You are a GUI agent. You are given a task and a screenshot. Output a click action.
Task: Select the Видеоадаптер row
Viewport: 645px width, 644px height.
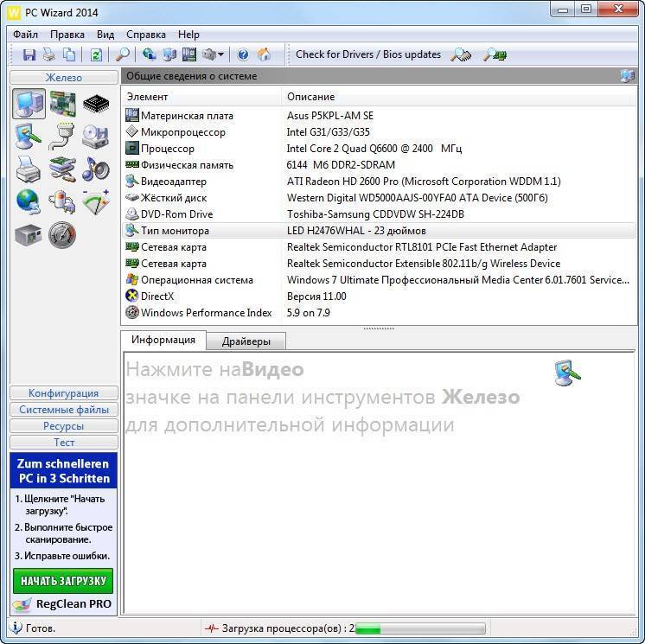point(380,182)
